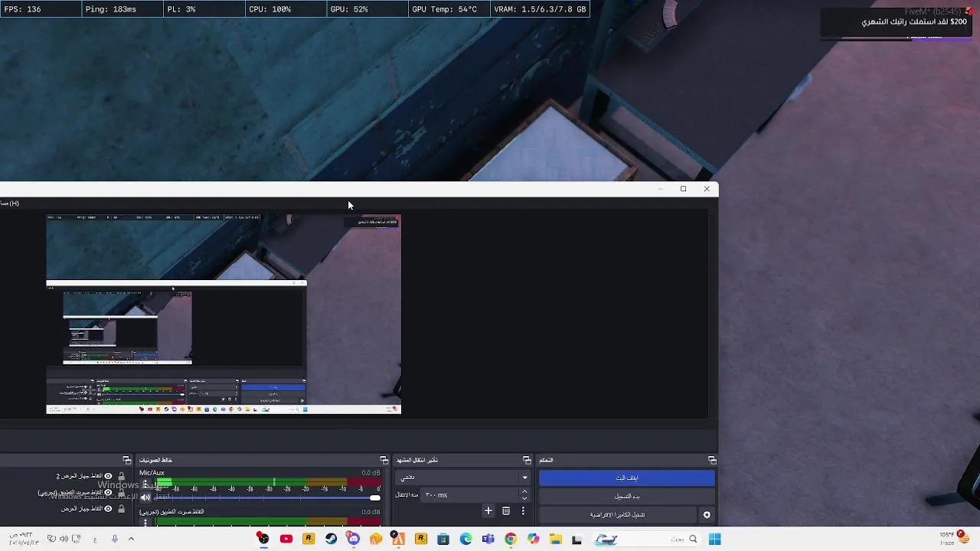Adjust the Mic/Aux volume slider
The width and height of the screenshot is (980, 551).
268,497
